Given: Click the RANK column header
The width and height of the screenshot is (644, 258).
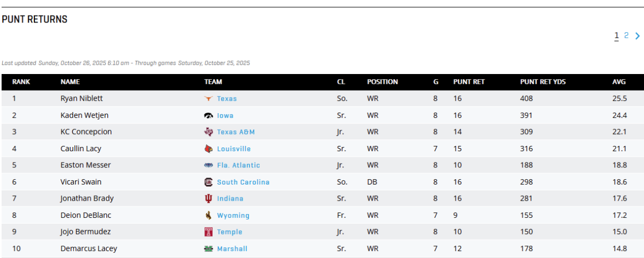Looking at the screenshot, I should (21, 82).
